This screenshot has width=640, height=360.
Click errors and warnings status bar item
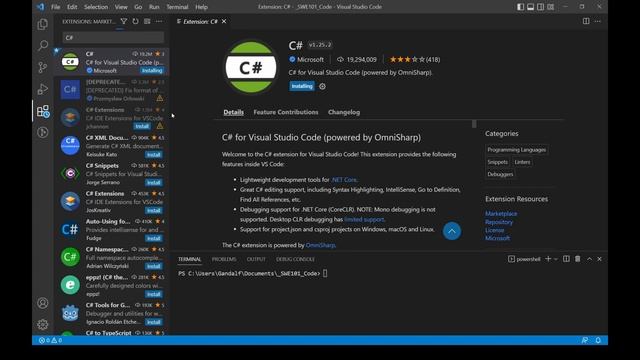pos(51,340)
